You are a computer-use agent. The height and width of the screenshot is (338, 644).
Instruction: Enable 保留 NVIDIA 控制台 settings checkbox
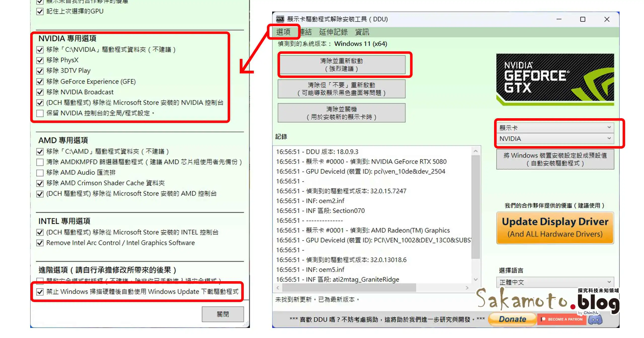(x=40, y=113)
